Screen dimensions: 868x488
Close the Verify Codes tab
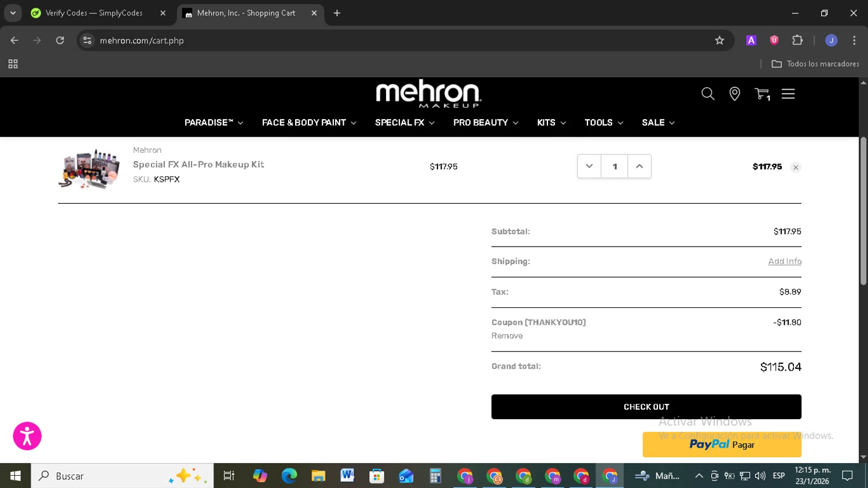(163, 13)
